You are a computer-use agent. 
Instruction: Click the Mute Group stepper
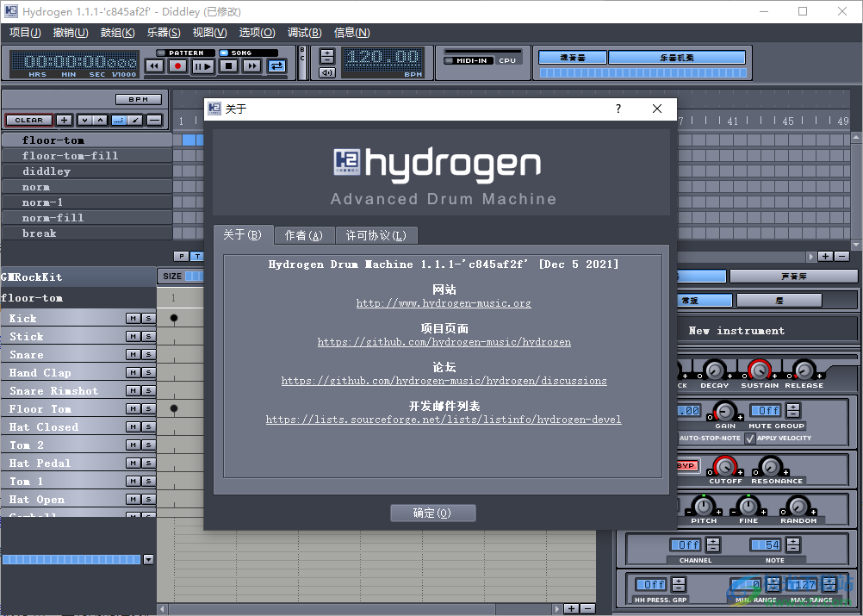pos(793,410)
